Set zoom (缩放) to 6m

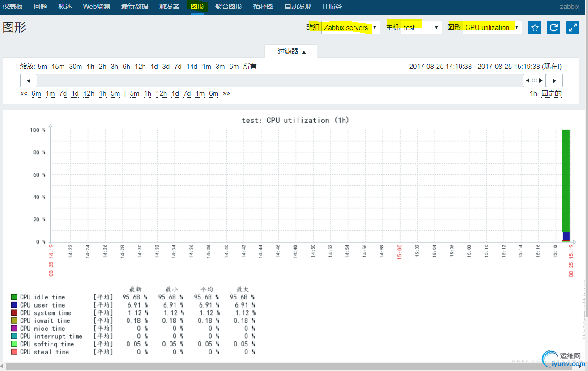tap(234, 67)
